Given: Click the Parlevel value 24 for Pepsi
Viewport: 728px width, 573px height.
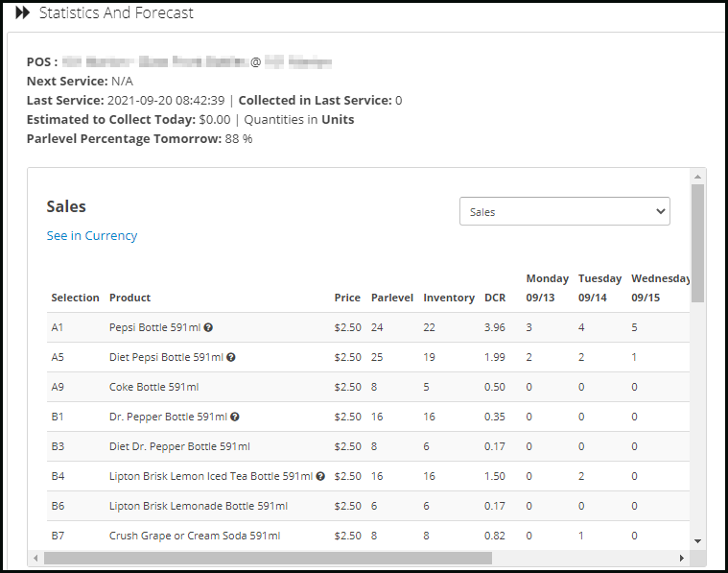Looking at the screenshot, I should click(x=377, y=327).
